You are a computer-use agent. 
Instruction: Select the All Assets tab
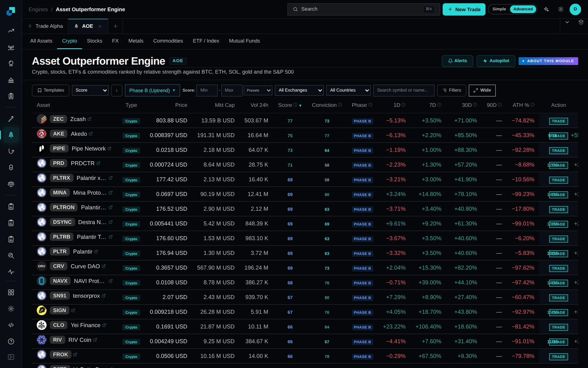pyautogui.click(x=41, y=41)
